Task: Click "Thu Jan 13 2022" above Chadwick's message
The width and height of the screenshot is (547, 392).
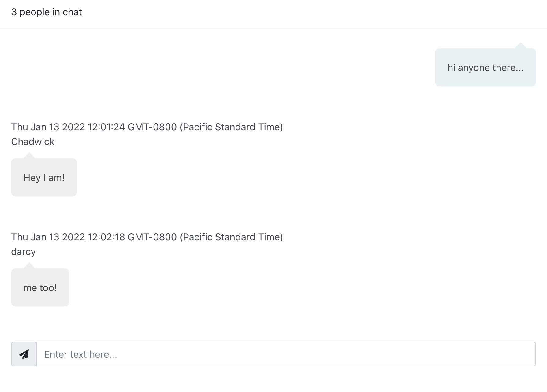Action: 48,127
